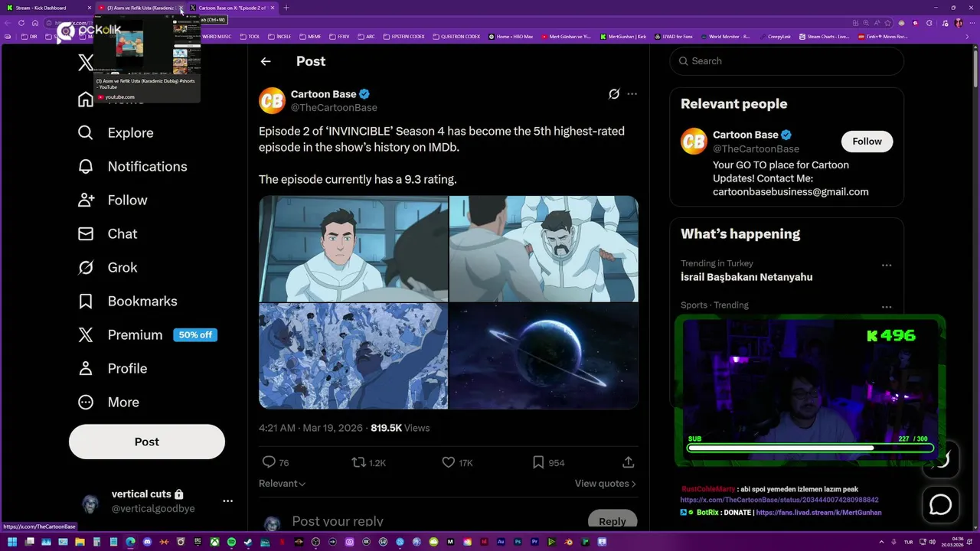Viewport: 980px width, 551px height.
Task: Bookmark the post with 954 bookmarks
Action: point(548,462)
